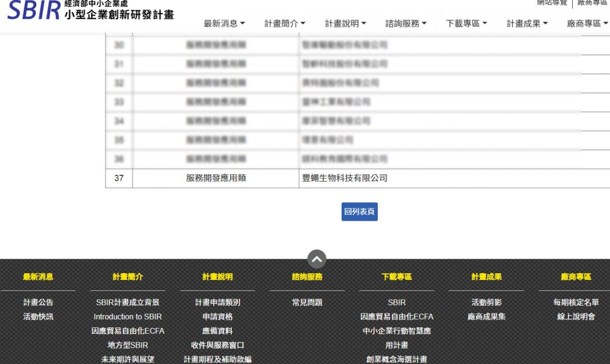Expand the 計畫說明 navigation dropdown
This screenshot has height=364, width=610.
click(x=345, y=24)
